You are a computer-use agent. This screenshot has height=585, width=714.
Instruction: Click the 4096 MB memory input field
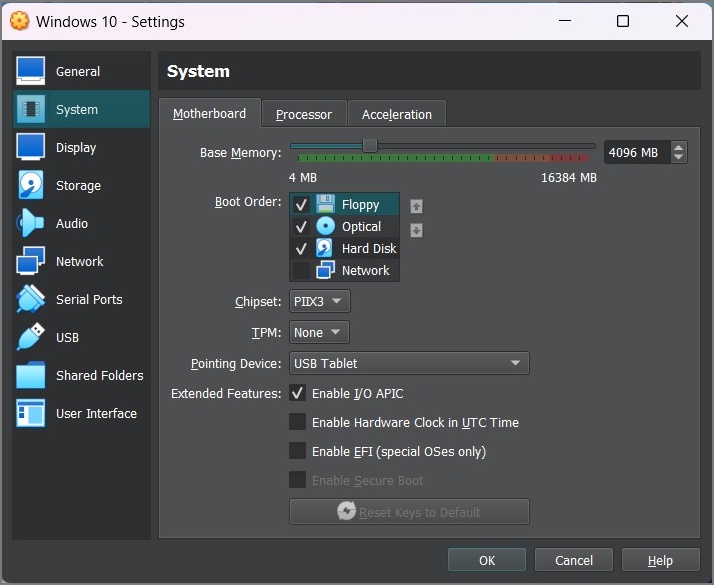(x=638, y=152)
